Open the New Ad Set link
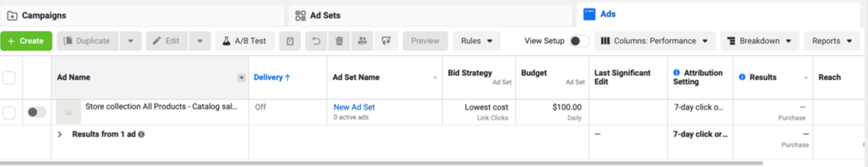 pos(354,107)
